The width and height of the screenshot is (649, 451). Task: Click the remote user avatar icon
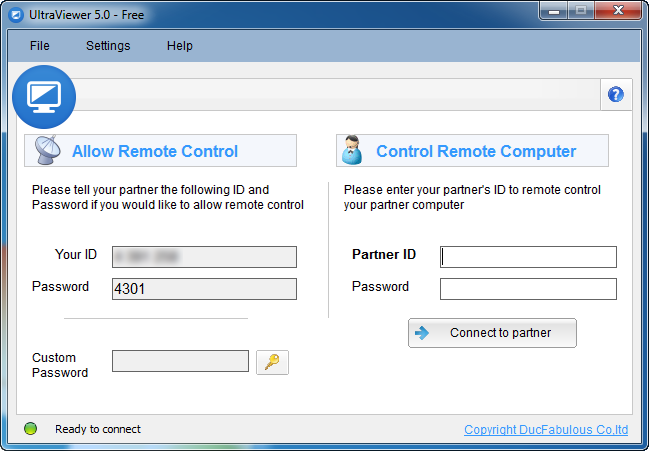352,151
